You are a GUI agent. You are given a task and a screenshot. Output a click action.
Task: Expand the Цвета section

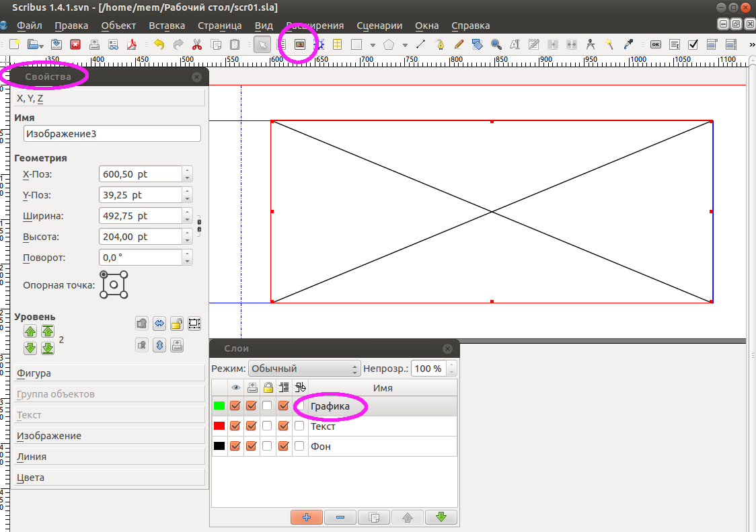tap(110, 478)
